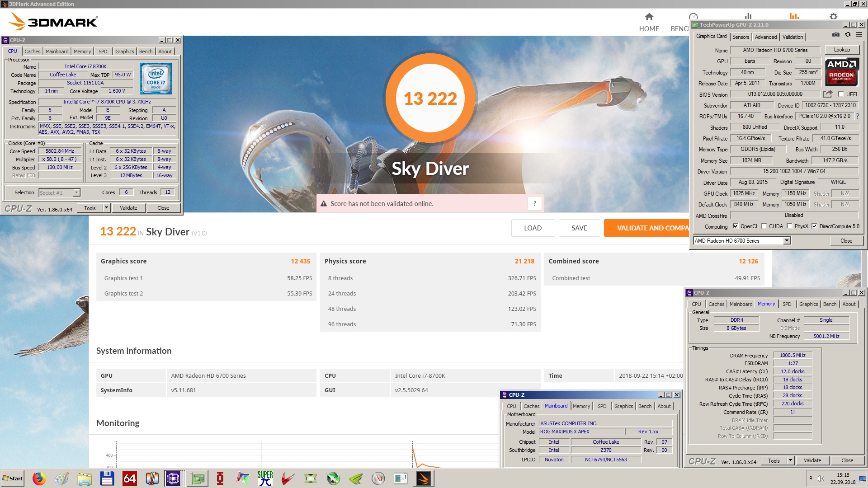868x488 pixels.
Task: Click the LOAD button in 3DMark
Action: point(533,228)
